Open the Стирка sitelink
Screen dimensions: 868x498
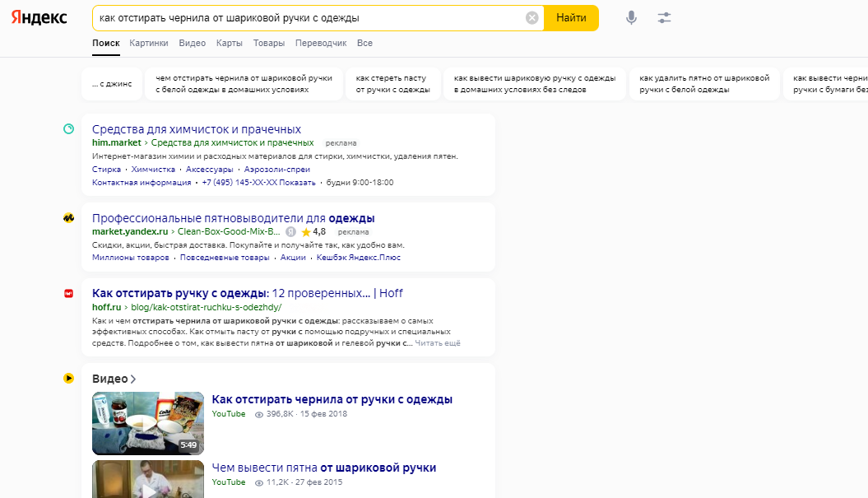(106, 170)
